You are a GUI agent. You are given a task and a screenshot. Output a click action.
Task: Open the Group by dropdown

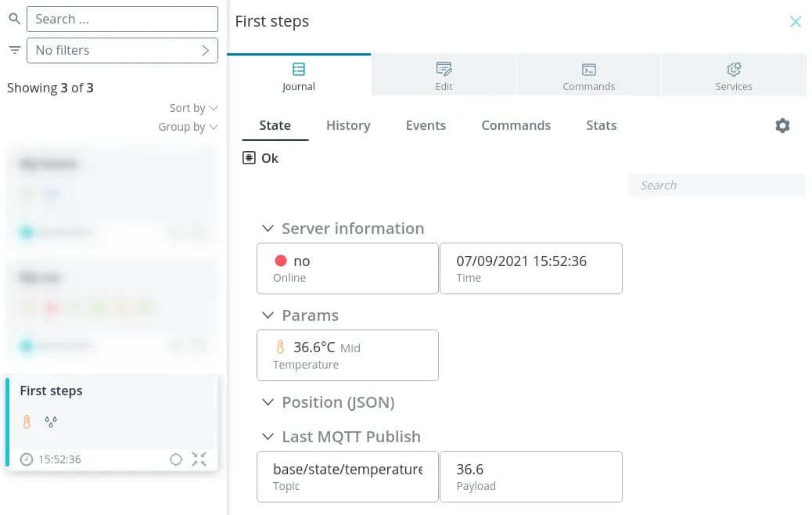click(188, 127)
